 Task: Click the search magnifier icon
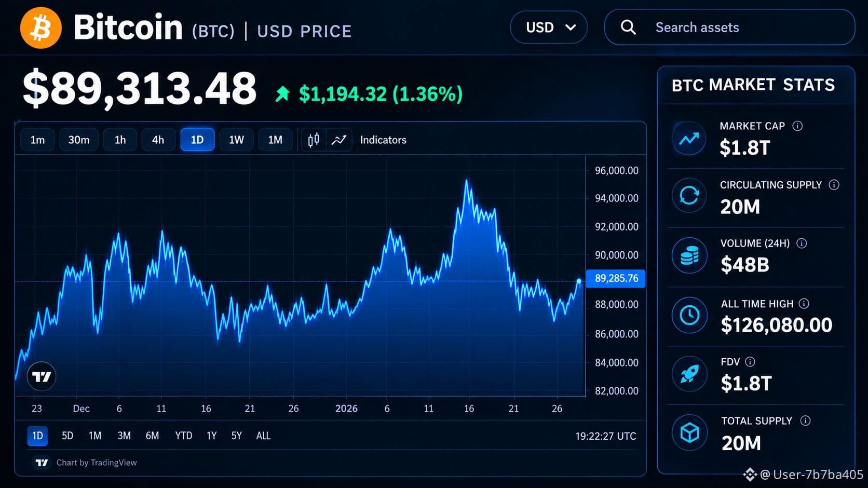pyautogui.click(x=628, y=27)
